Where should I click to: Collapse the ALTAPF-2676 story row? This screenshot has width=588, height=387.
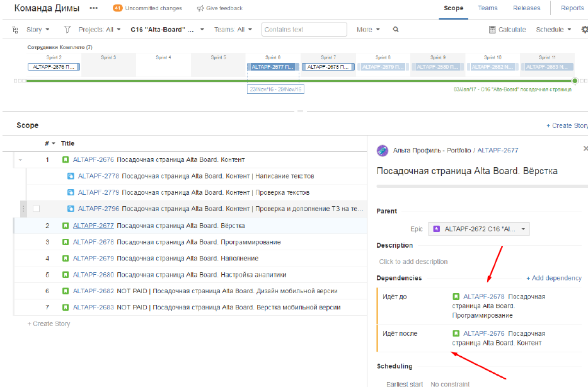click(20, 159)
